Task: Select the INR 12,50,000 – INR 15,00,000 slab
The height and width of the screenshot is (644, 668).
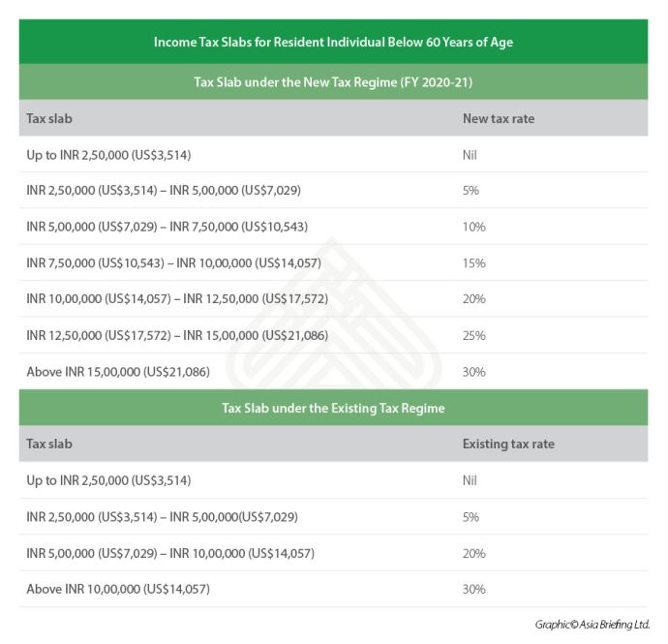Action: point(177,335)
